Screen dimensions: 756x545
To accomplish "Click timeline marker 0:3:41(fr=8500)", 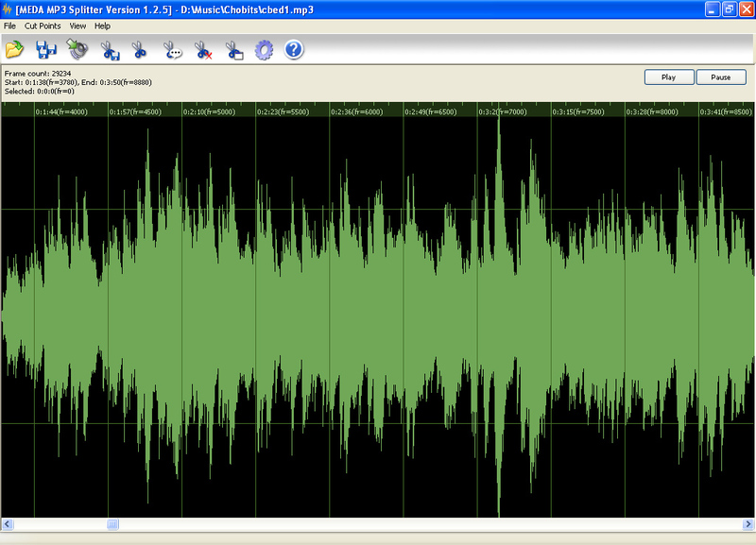I will click(726, 111).
